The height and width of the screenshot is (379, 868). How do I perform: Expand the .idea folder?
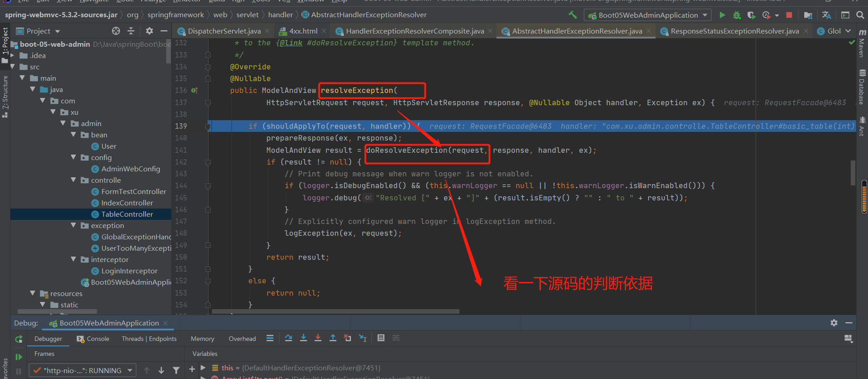(13, 55)
